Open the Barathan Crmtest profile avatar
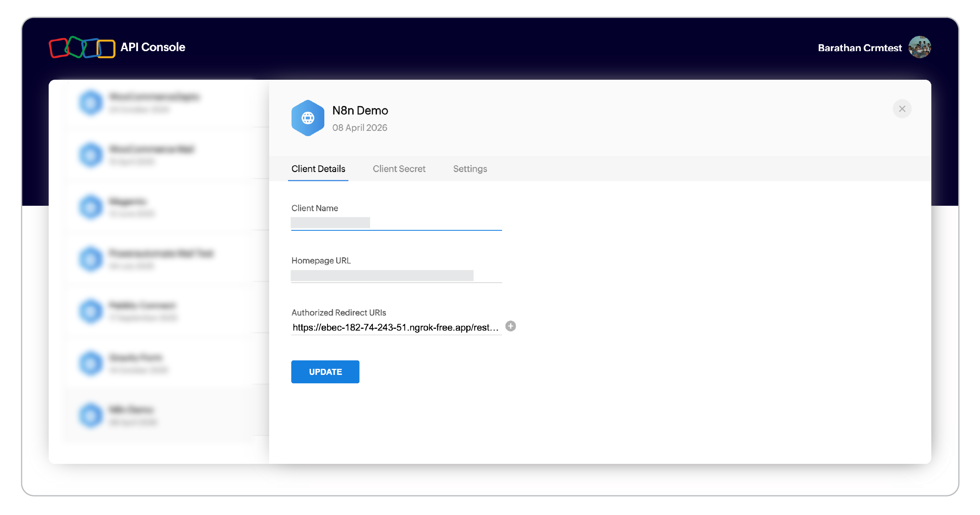980x515 pixels. [x=920, y=47]
